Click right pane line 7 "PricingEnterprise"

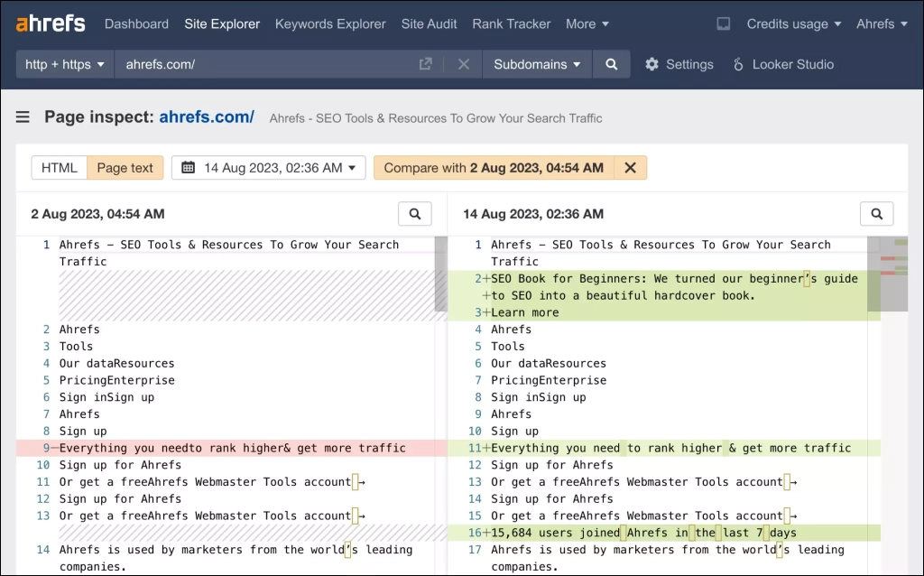(549, 380)
